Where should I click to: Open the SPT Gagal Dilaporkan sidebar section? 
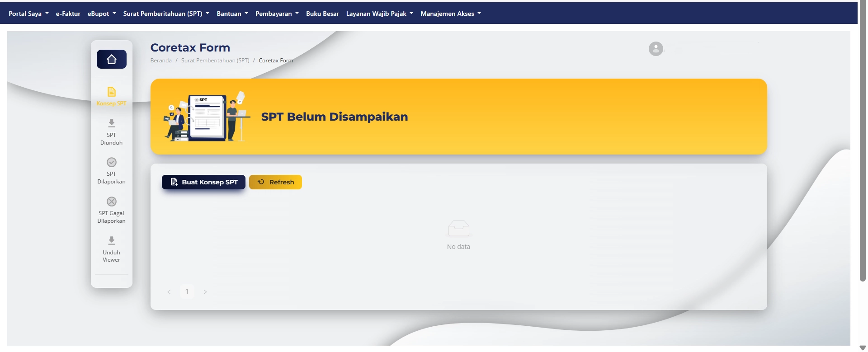[111, 210]
